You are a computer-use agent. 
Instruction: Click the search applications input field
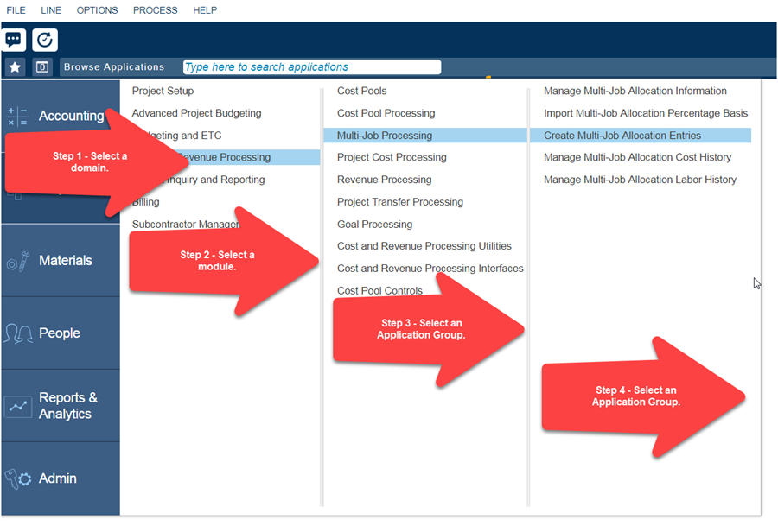(x=311, y=66)
